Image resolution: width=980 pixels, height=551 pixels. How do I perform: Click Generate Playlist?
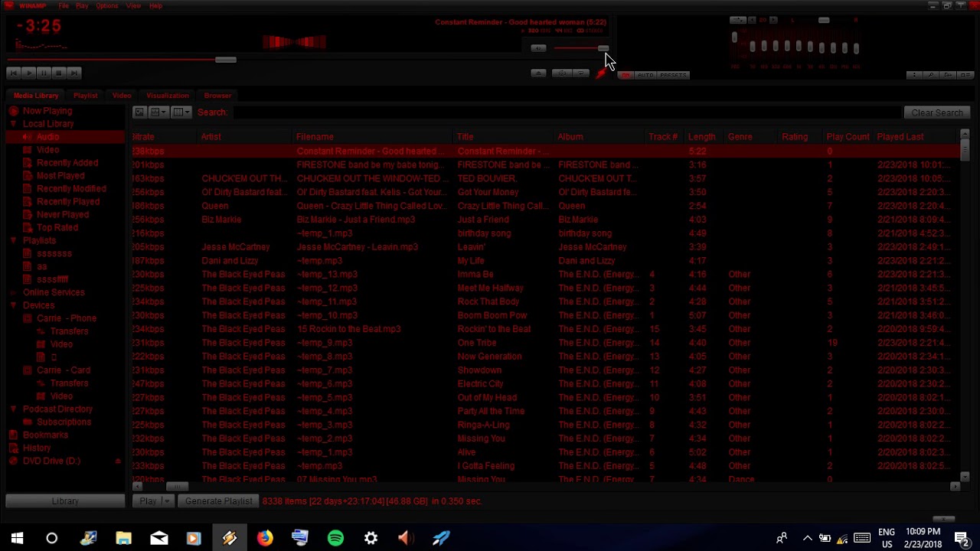tap(219, 501)
